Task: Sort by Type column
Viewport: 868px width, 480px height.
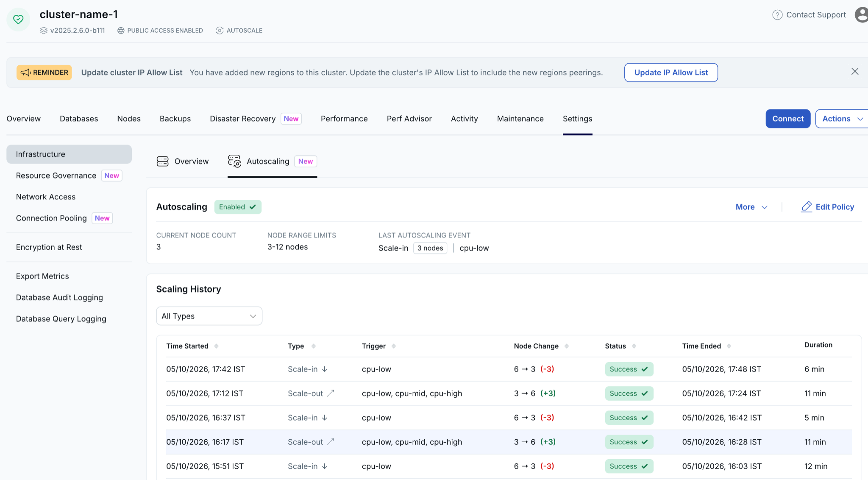Action: click(314, 346)
